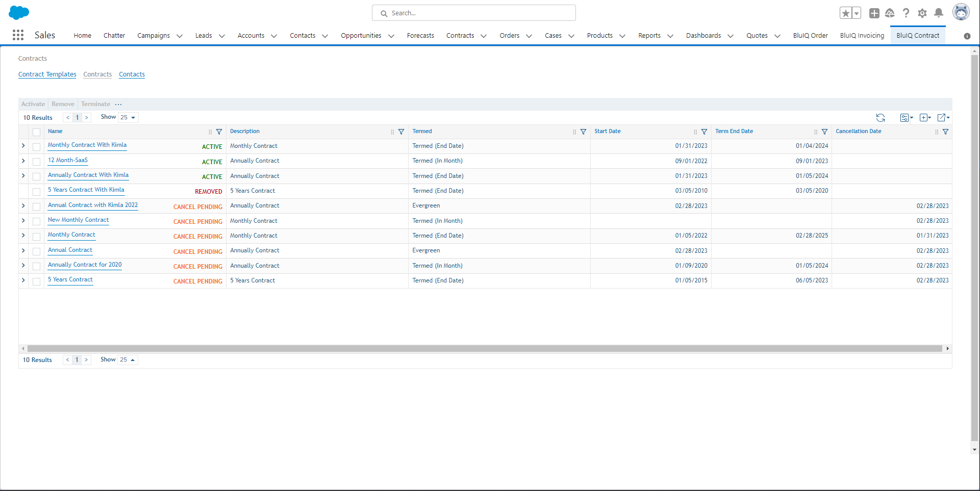Filter the Cancellation Date column
The image size is (980, 491).
point(946,132)
